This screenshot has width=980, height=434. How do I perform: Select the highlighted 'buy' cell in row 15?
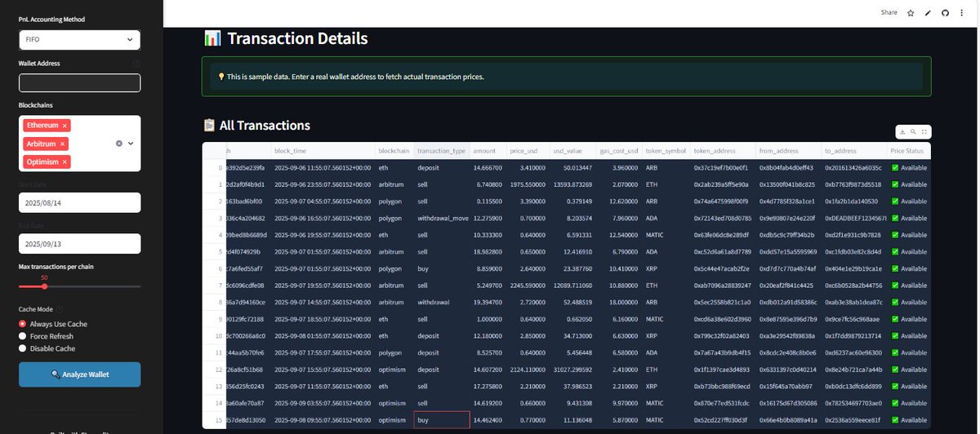(441, 419)
